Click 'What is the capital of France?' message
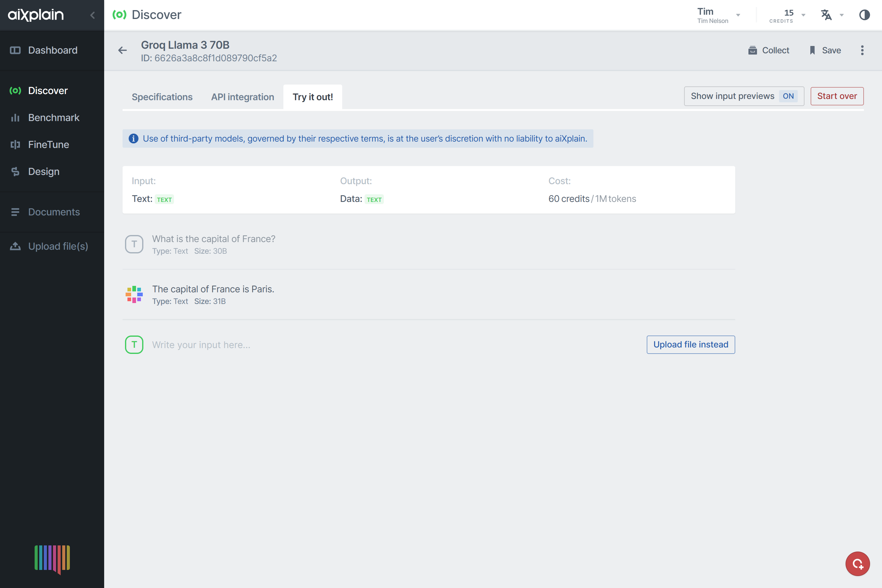882x588 pixels. point(214,239)
